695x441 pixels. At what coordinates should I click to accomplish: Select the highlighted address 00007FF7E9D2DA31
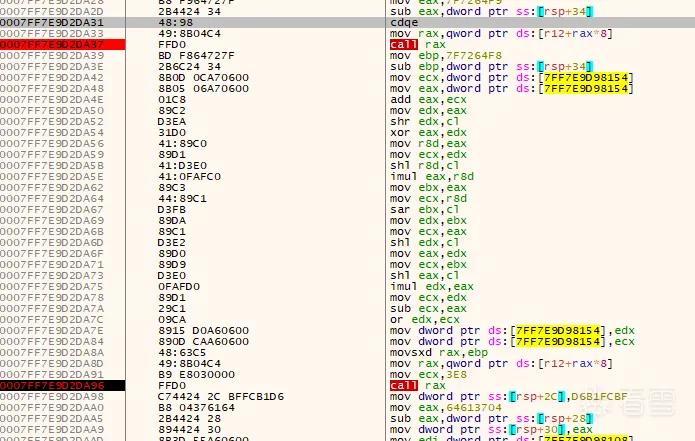[x=52, y=22]
